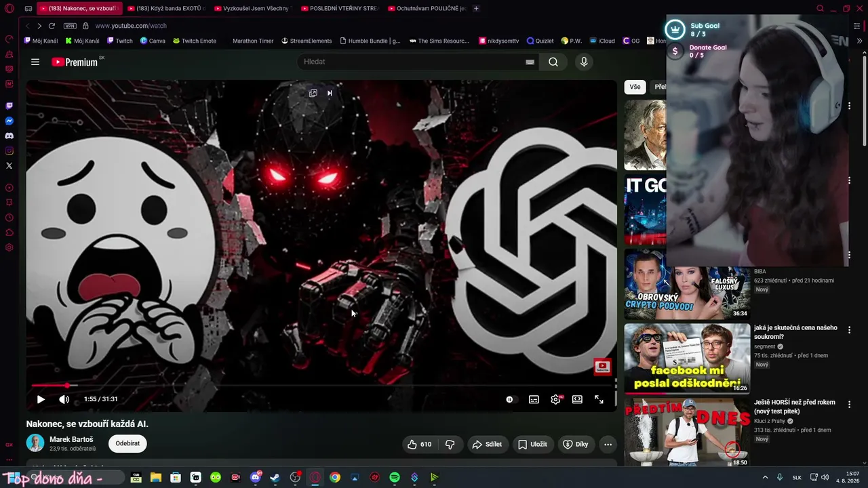Open the iCloud bookmark
The width and height of the screenshot is (868, 488).
(602, 41)
